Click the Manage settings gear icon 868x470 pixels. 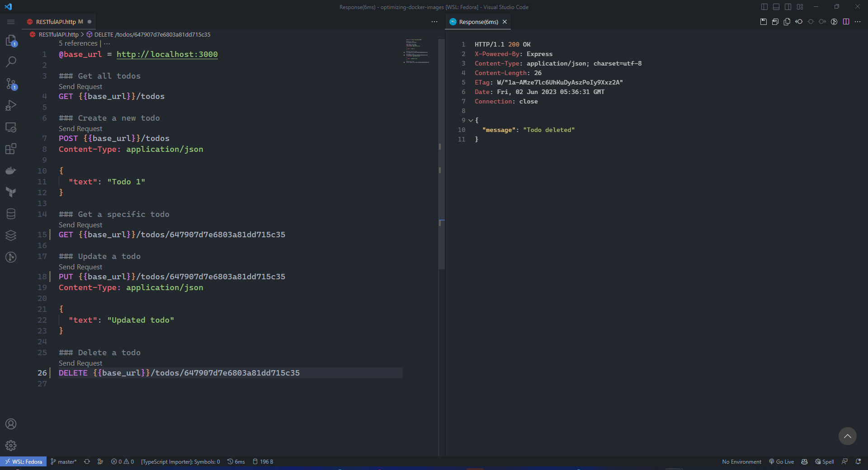pos(11,446)
